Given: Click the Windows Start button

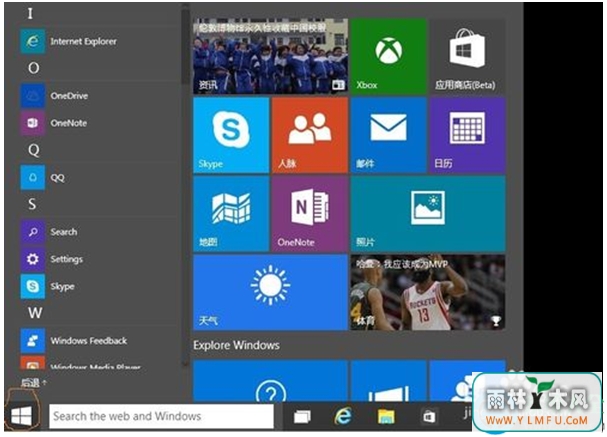Looking at the screenshot, I should tap(22, 416).
